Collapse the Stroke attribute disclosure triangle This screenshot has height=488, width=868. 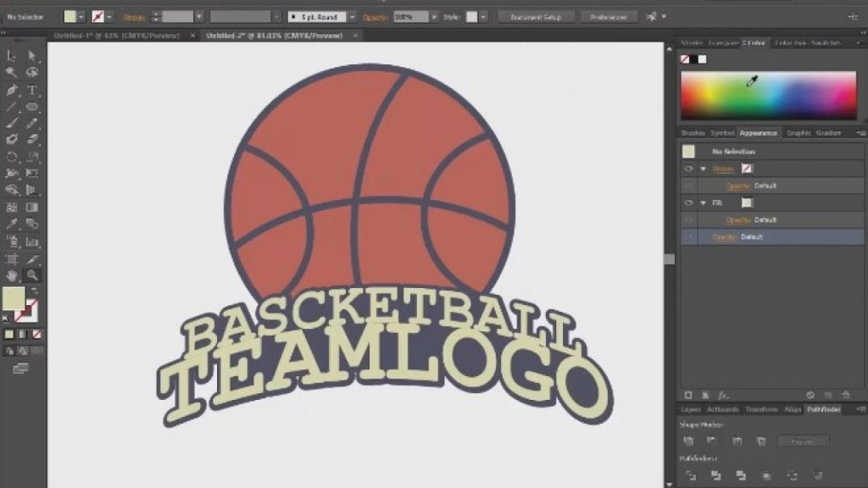(703, 169)
